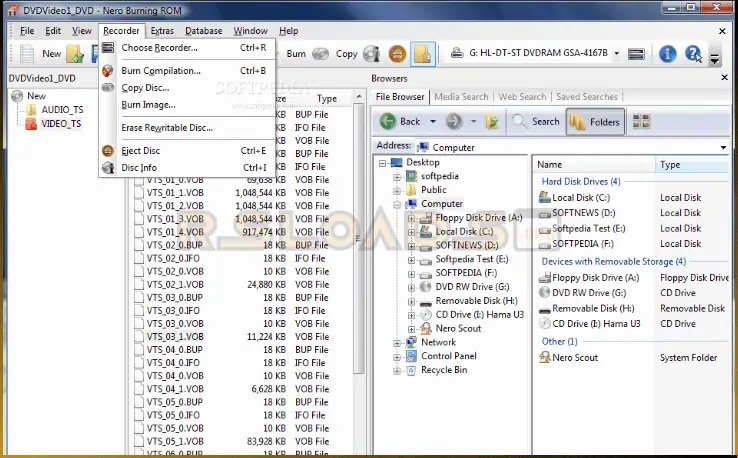
Task: Click the New compilation toolbar icon
Action: pos(28,54)
